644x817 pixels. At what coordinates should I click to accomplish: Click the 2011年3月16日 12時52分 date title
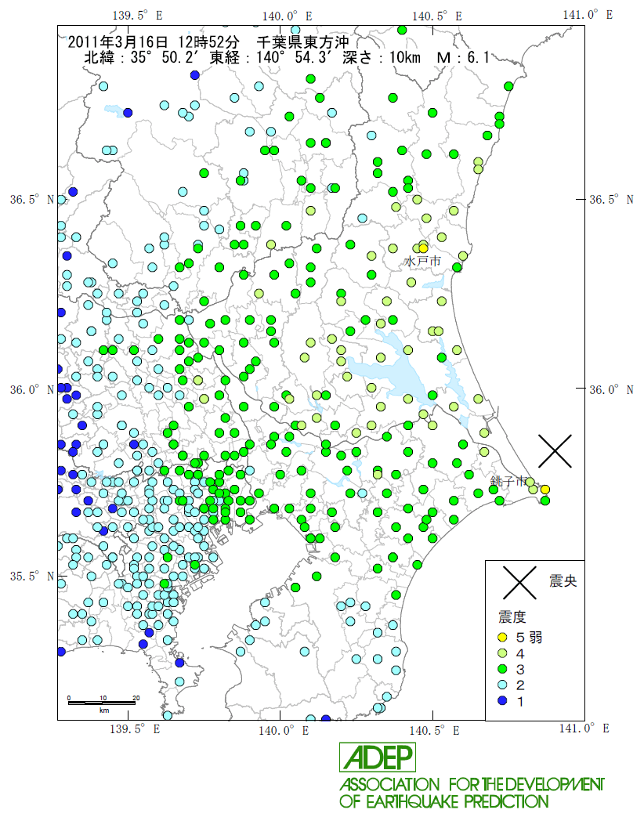click(x=154, y=42)
